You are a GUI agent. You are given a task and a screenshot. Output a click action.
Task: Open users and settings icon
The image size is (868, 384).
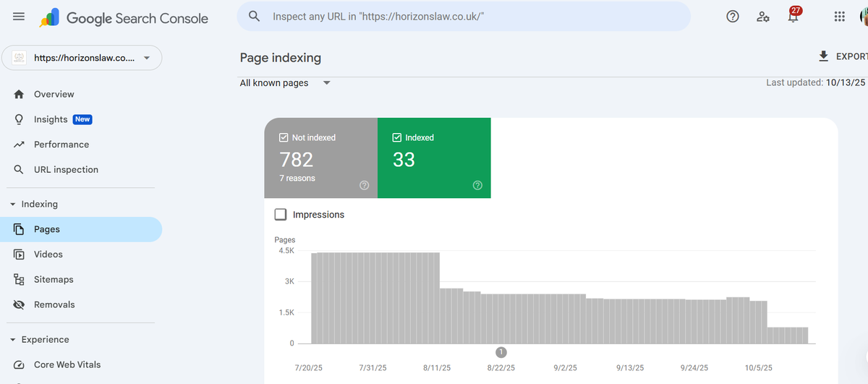[763, 17]
